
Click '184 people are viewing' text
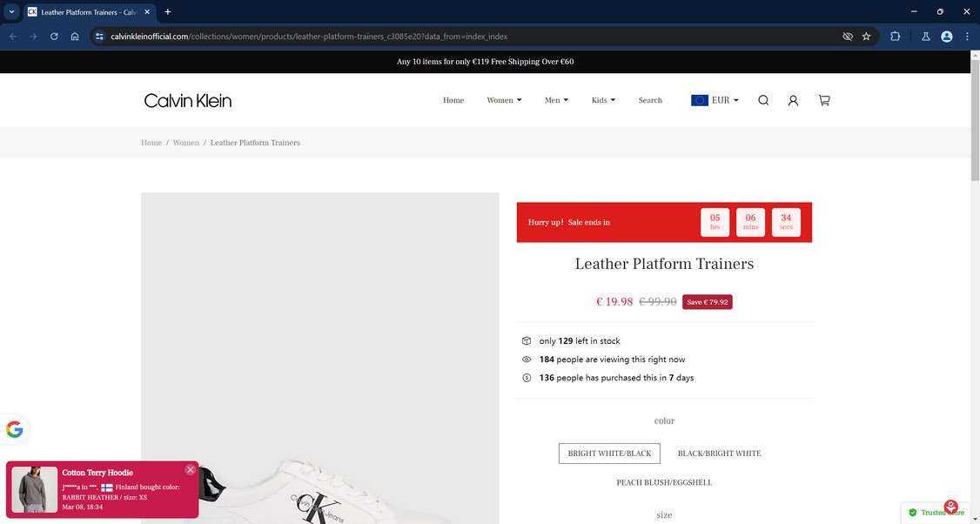612,359
